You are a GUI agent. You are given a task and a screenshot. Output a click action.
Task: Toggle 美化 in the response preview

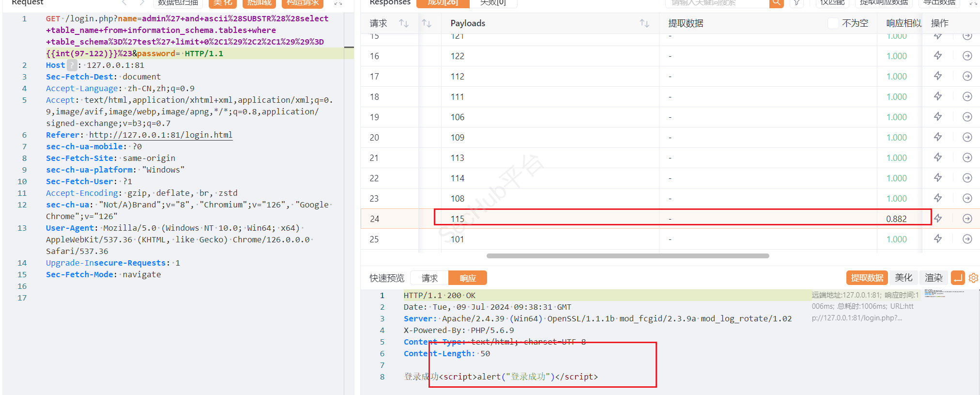point(903,278)
